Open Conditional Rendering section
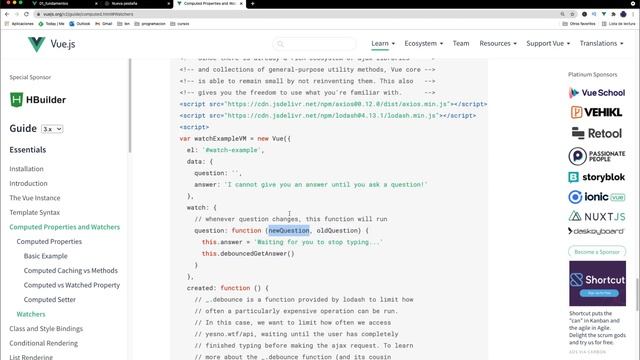The image size is (640, 360). tap(43, 343)
